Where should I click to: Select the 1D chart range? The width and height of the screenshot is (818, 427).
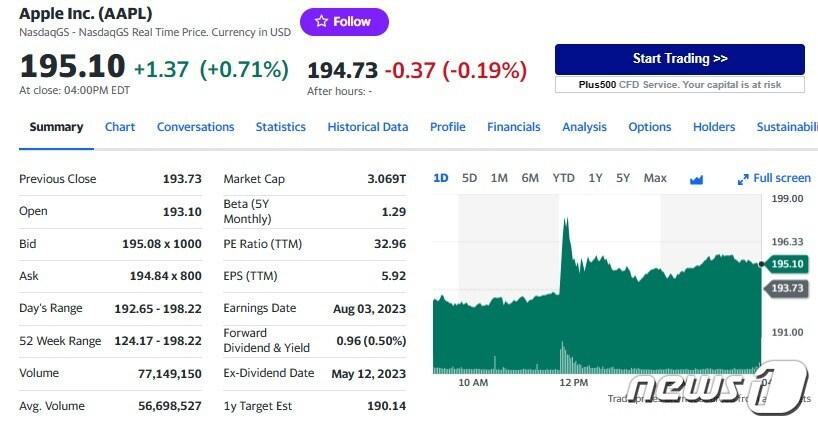point(440,178)
